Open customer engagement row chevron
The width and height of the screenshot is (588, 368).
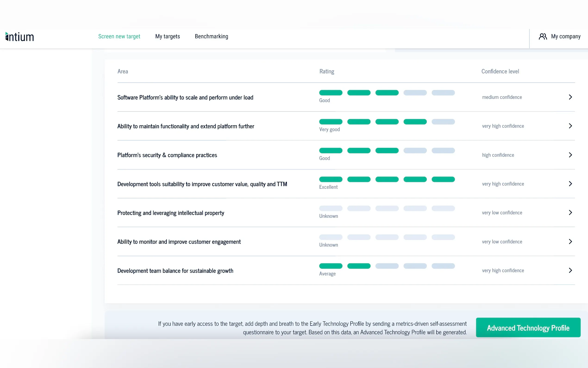pos(570,241)
